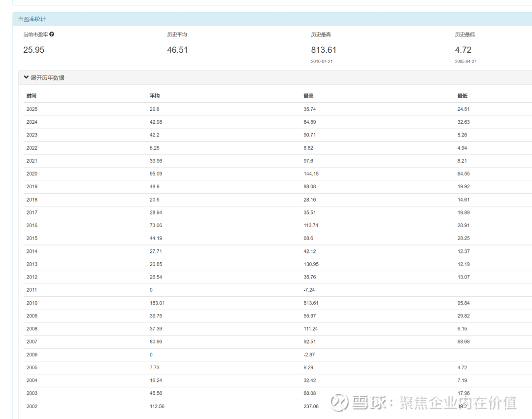Click the 市盈率统计 panel header
Viewport: 532px width, 419px height.
272,19
